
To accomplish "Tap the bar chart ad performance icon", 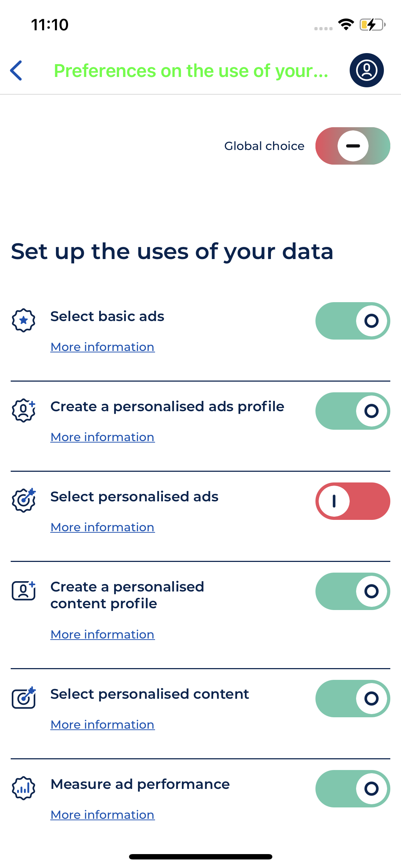I will pos(24,788).
